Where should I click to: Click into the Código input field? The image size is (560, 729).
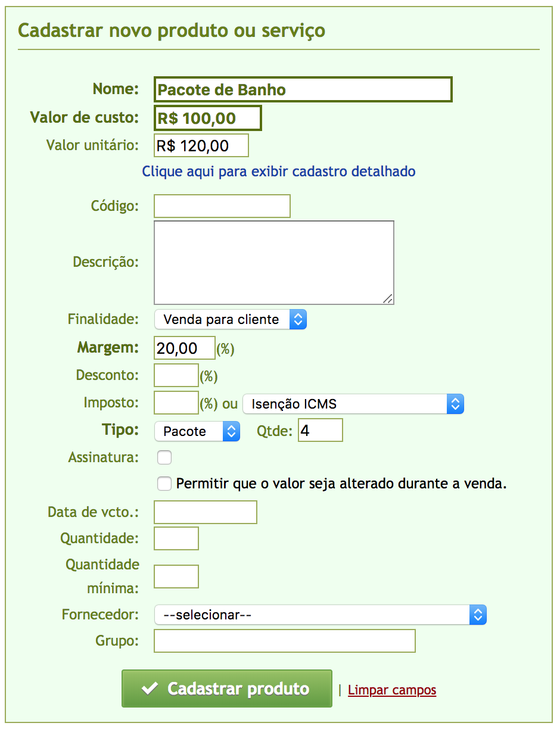[222, 206]
